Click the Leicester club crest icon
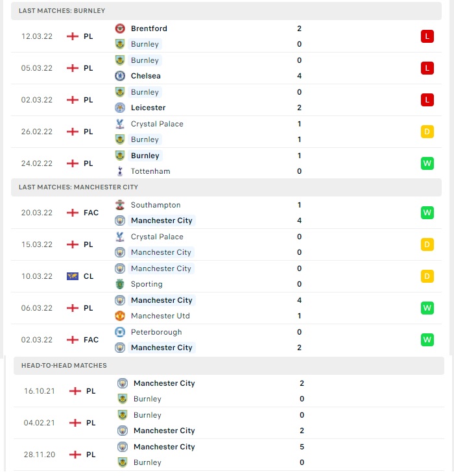 point(120,108)
